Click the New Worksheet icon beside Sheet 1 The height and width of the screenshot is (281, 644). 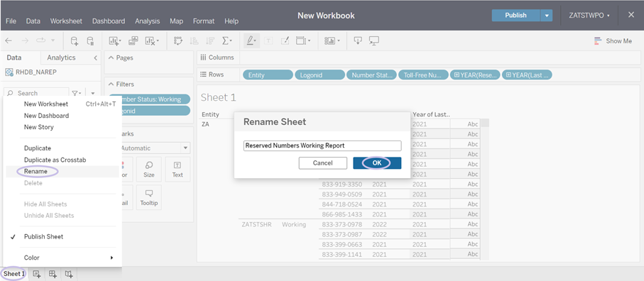pos(36,274)
